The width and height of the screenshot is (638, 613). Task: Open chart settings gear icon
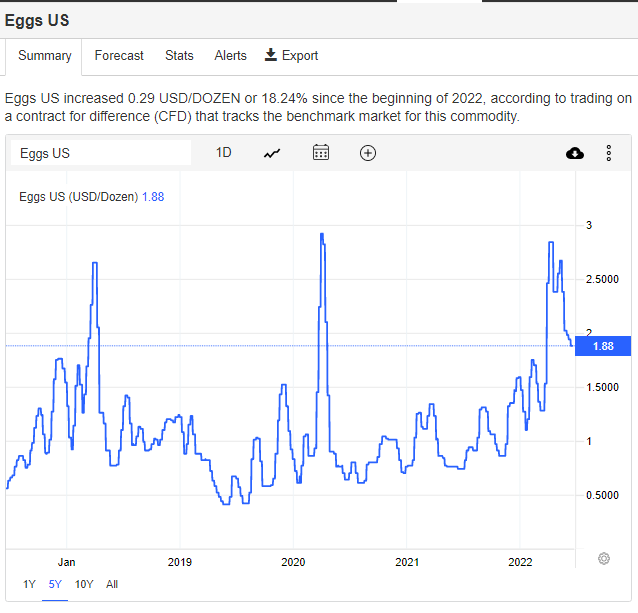pyautogui.click(x=604, y=558)
